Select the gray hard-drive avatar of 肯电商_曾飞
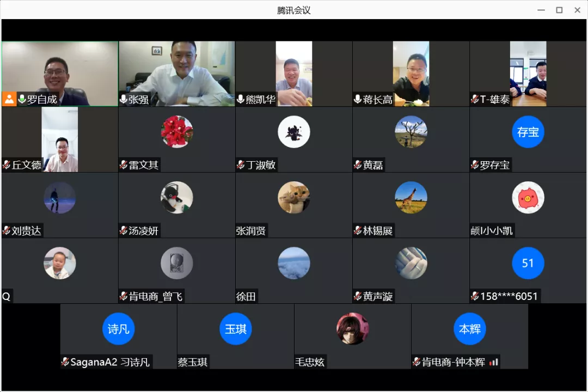Image resolution: width=588 pixels, height=392 pixels. coord(177,263)
